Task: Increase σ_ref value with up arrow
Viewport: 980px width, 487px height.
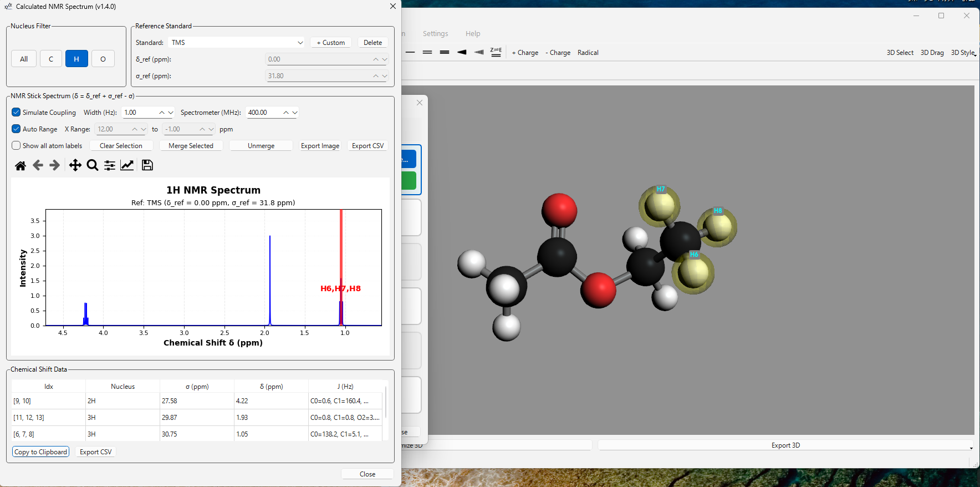Action: point(376,76)
